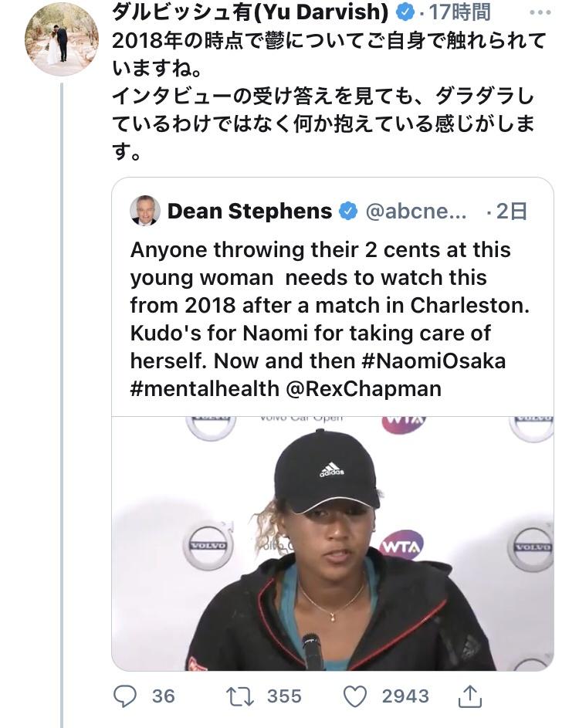Open the #NaomiOsaka hashtag
579x728 pixels.
[434, 361]
